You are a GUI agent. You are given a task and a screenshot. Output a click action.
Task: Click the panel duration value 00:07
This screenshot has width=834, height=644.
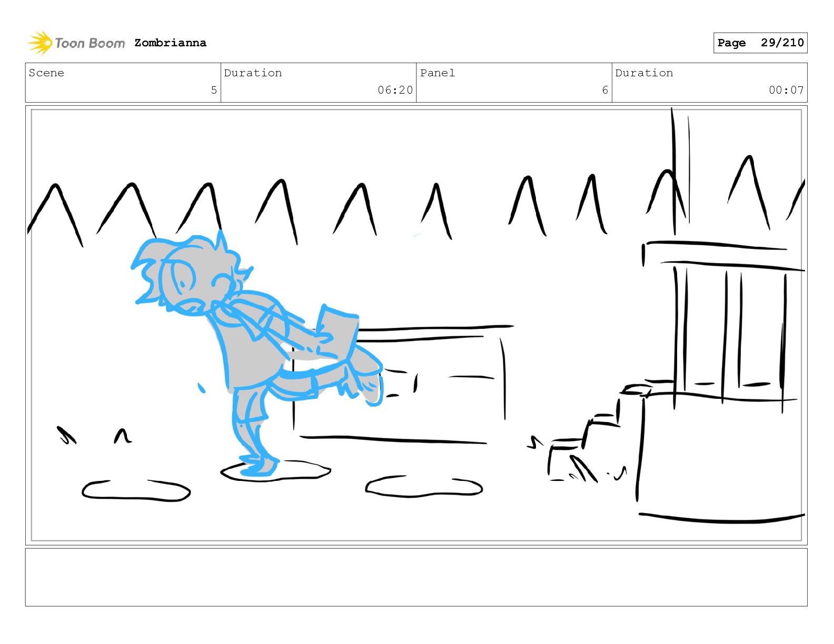point(786,90)
